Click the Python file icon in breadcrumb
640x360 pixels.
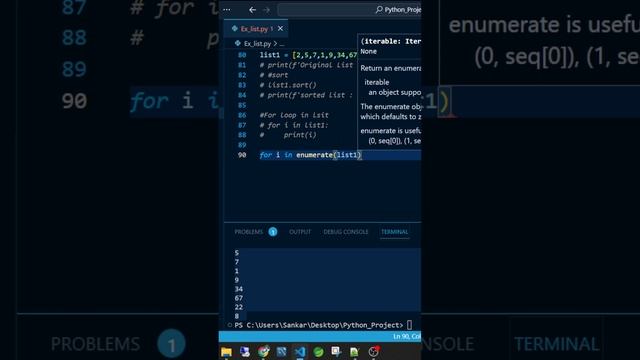[238, 43]
